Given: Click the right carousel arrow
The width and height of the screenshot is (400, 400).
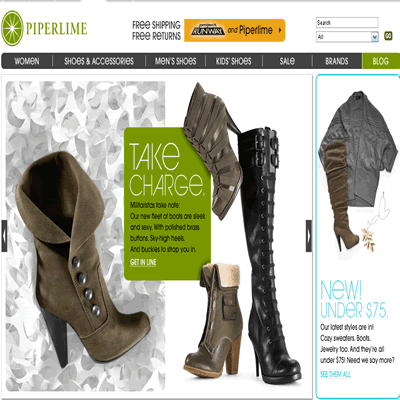Looking at the screenshot, I should pos(309,236).
